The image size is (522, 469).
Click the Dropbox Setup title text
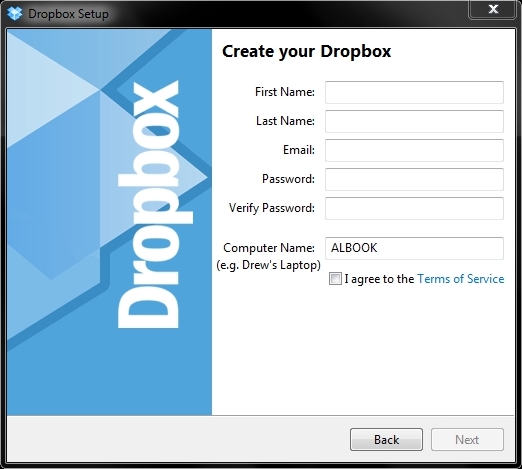(x=68, y=14)
